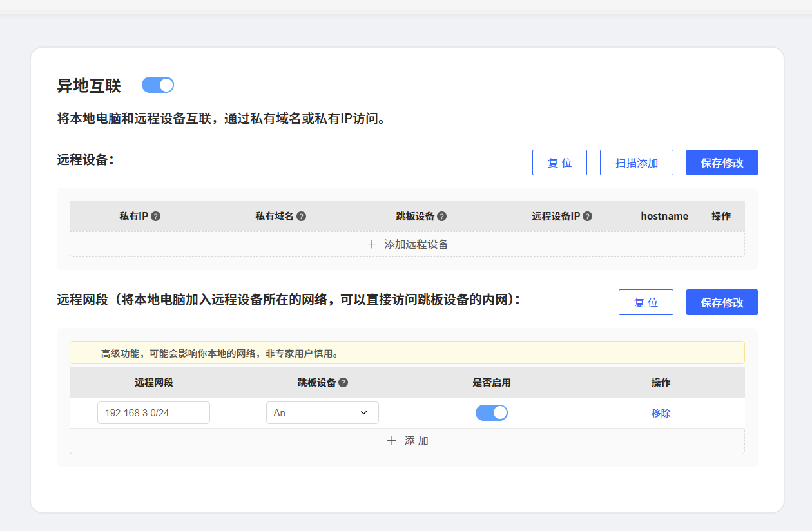Click 移除 link for the 192.168.3.0/24 row

(x=661, y=413)
